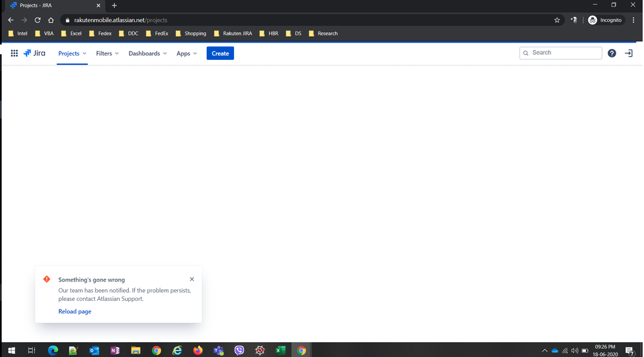Open the Intel bookmark folder
The image size is (644, 357).
18,34
